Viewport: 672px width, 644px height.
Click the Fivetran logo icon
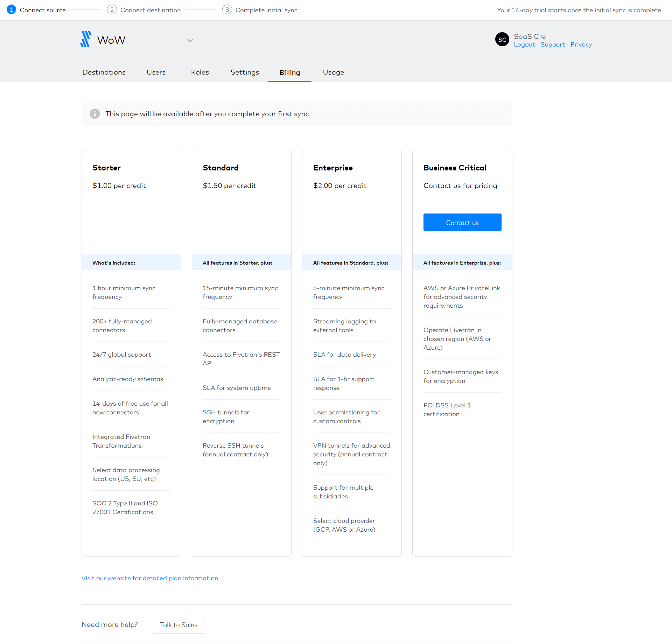[x=86, y=39]
